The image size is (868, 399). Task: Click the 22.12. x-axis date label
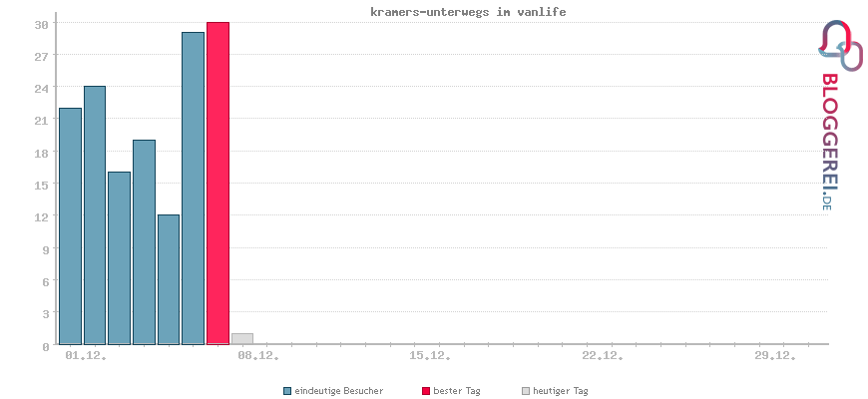tap(604, 355)
